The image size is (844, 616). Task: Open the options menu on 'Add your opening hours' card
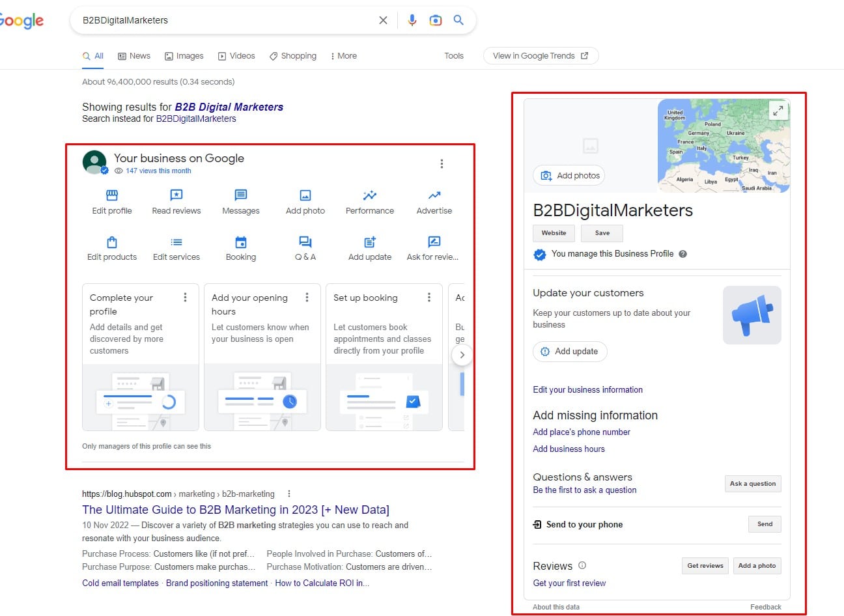[x=307, y=297]
